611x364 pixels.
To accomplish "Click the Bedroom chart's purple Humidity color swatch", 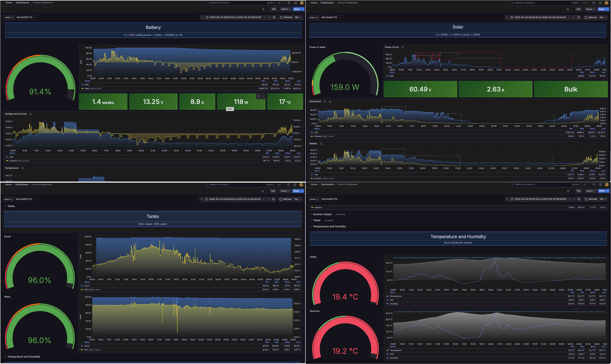I will point(388,358).
